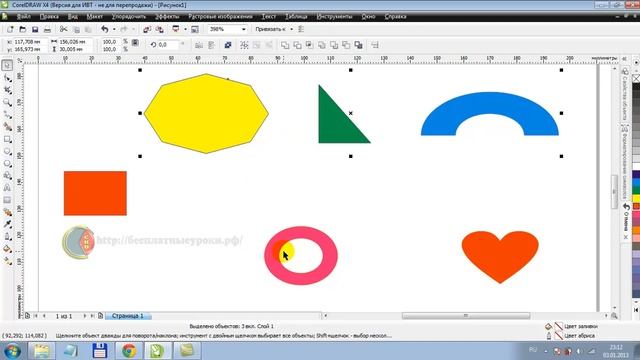Select the Rectangle tool
This screenshot has height=360, width=640.
click(7, 139)
